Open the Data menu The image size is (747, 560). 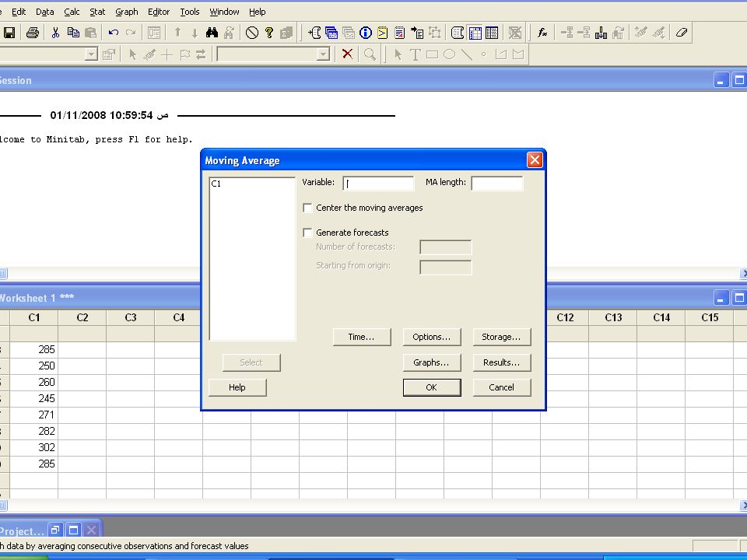45,12
